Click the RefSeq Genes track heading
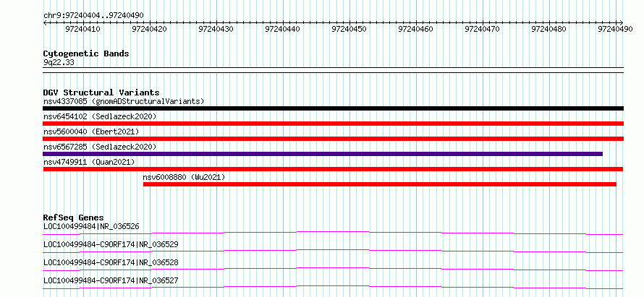Image resolution: width=644 pixels, height=297 pixels. point(74,218)
